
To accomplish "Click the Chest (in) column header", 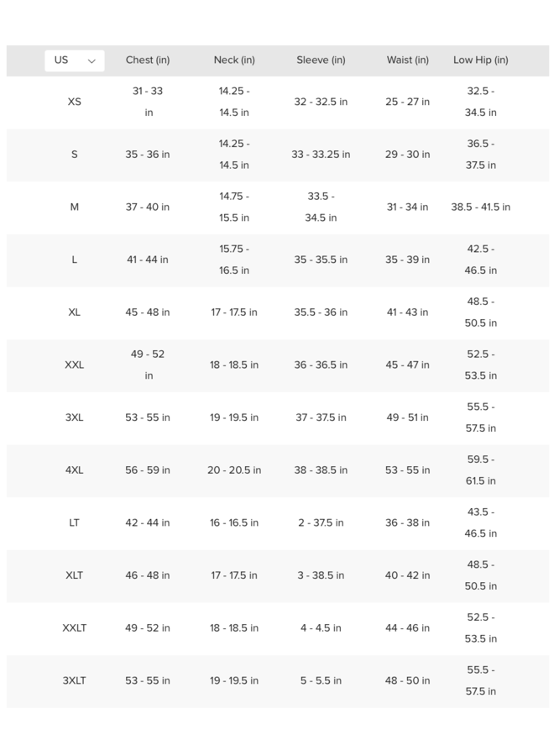I will click(x=148, y=60).
